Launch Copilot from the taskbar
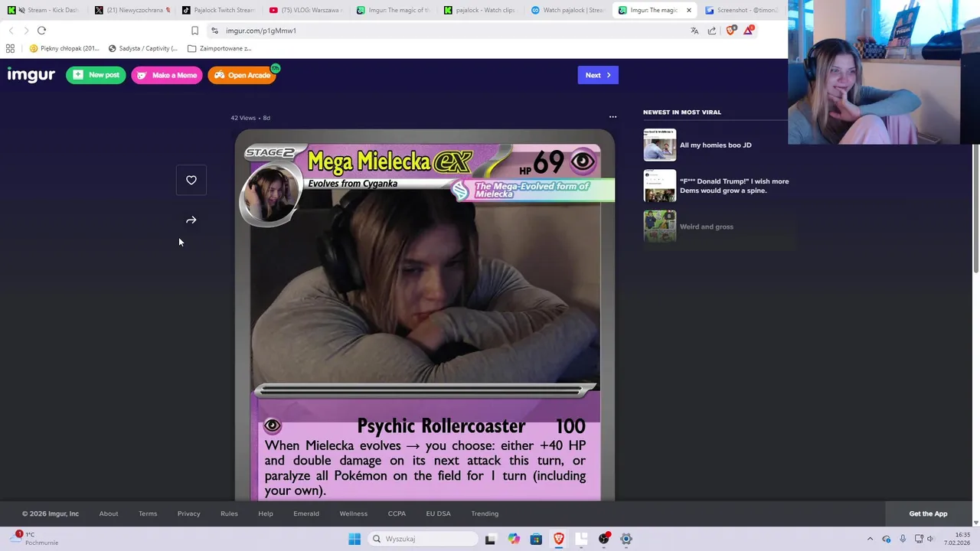Viewport: 980px width, 551px height. pyautogui.click(x=514, y=539)
